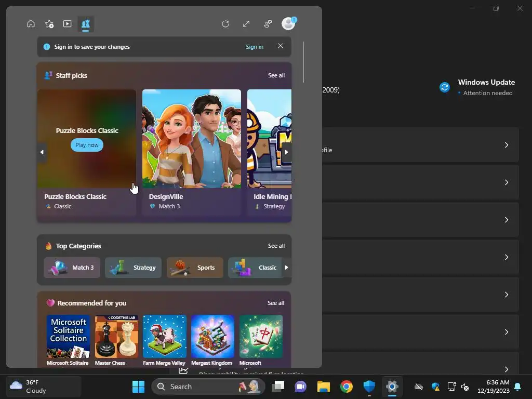
Task: Dismiss the sign-in notification banner
Action: (280, 46)
